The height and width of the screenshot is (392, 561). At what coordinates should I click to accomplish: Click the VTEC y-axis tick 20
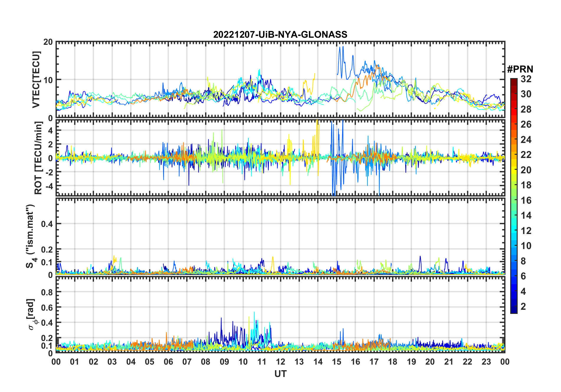[x=48, y=42]
